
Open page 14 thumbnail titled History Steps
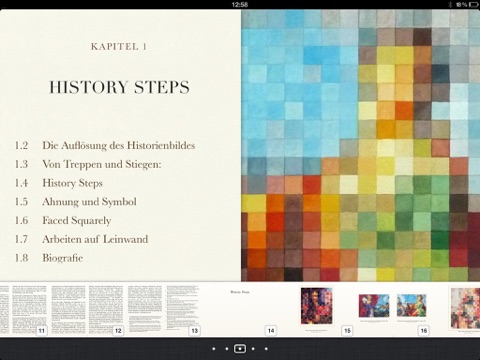point(240,309)
